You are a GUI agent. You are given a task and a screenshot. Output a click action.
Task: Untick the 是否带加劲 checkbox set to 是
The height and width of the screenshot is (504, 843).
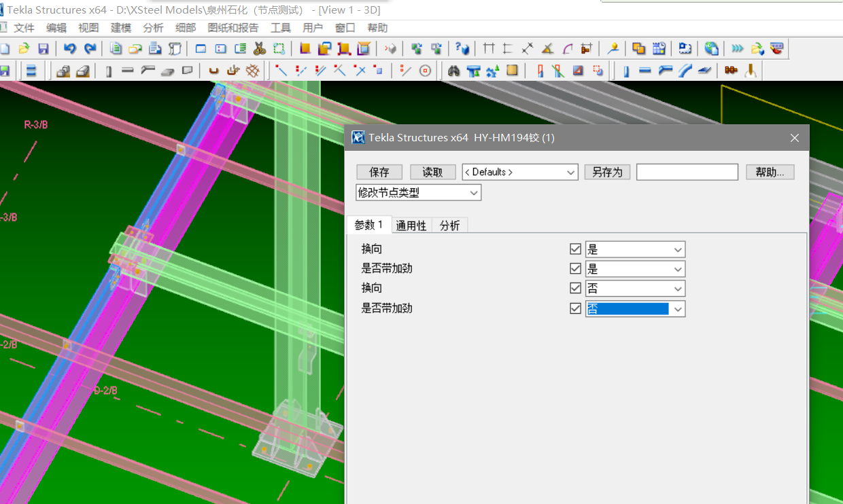(x=576, y=268)
